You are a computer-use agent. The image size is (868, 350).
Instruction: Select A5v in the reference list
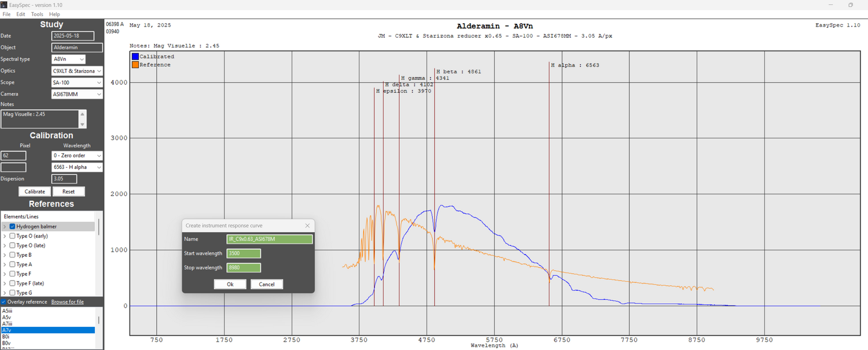click(48, 318)
